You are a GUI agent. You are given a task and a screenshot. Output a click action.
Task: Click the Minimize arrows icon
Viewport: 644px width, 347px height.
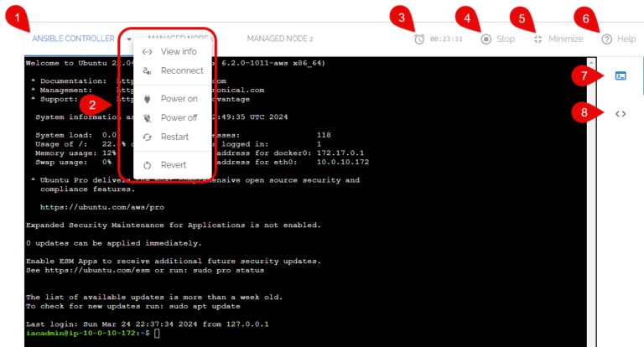coord(538,39)
